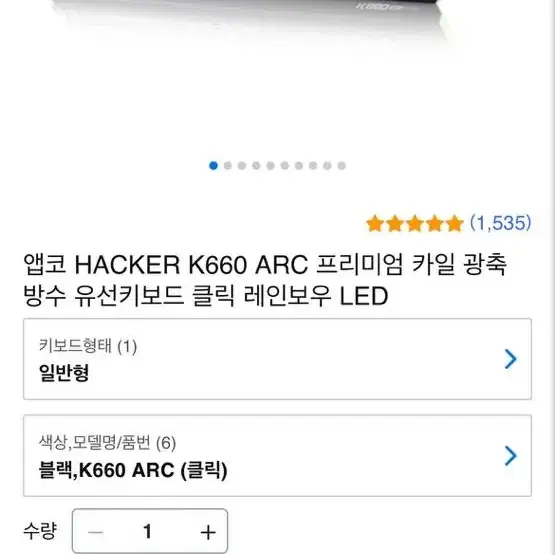This screenshot has width=555, height=555.
Task: Jump to the fifth image carousel dot
Action: coord(270,166)
